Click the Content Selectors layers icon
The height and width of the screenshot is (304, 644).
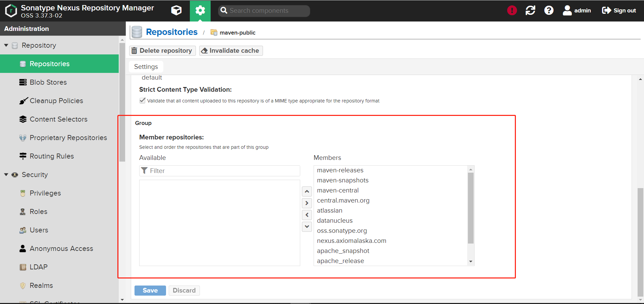(23, 119)
